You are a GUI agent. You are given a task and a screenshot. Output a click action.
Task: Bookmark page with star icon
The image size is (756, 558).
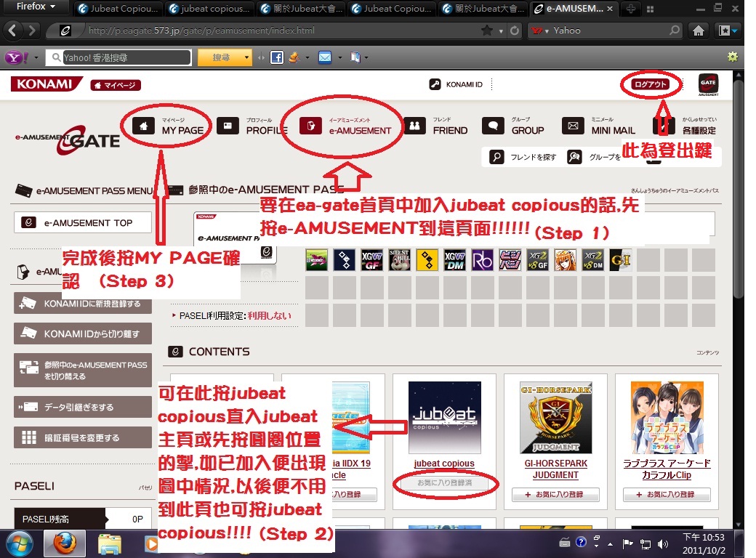487,31
